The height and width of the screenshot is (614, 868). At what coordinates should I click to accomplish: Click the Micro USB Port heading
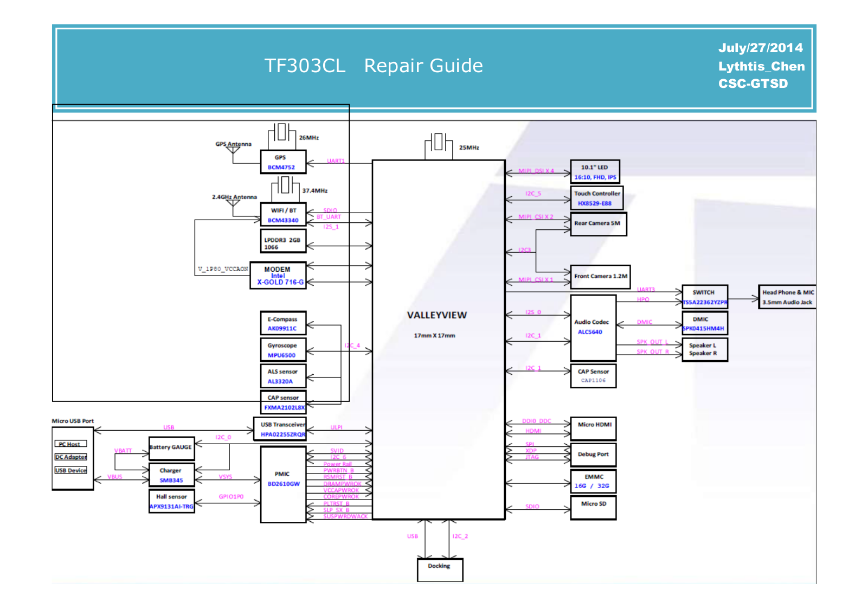point(73,421)
